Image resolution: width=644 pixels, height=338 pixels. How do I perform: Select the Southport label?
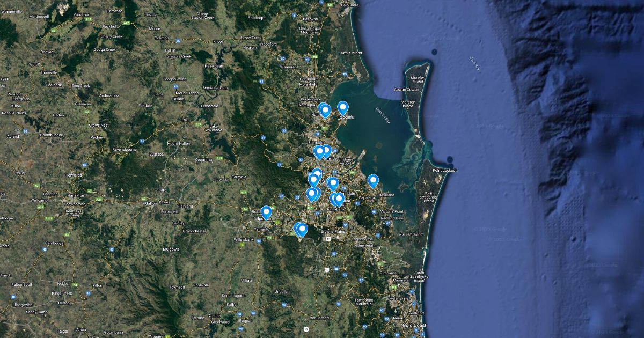(415, 313)
